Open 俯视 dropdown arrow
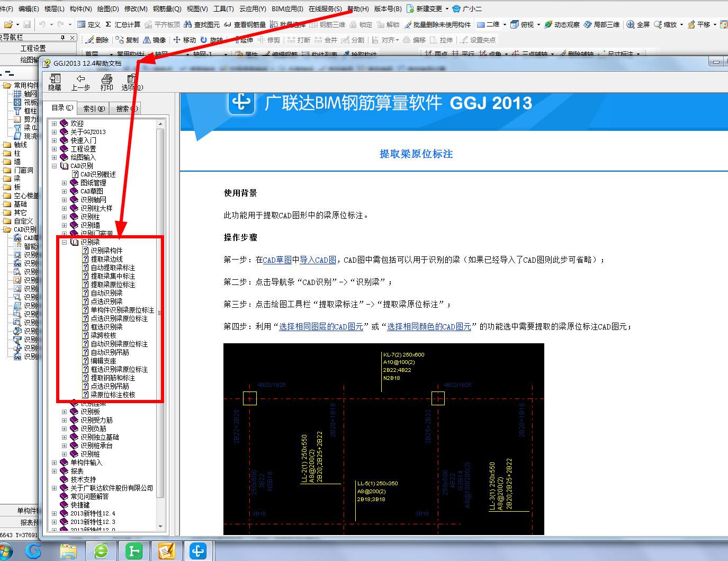The width and height of the screenshot is (728, 561). [x=538, y=24]
